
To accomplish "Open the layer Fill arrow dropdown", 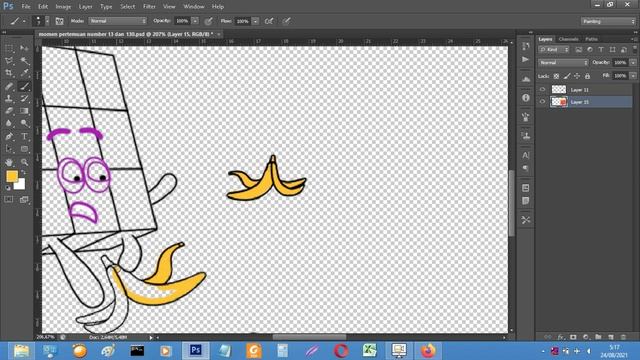I will click(x=633, y=76).
